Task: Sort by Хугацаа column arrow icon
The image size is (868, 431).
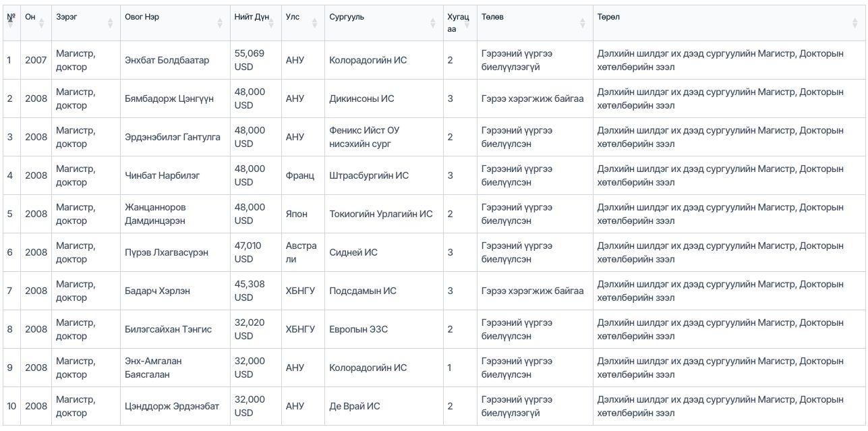Action: (x=467, y=23)
